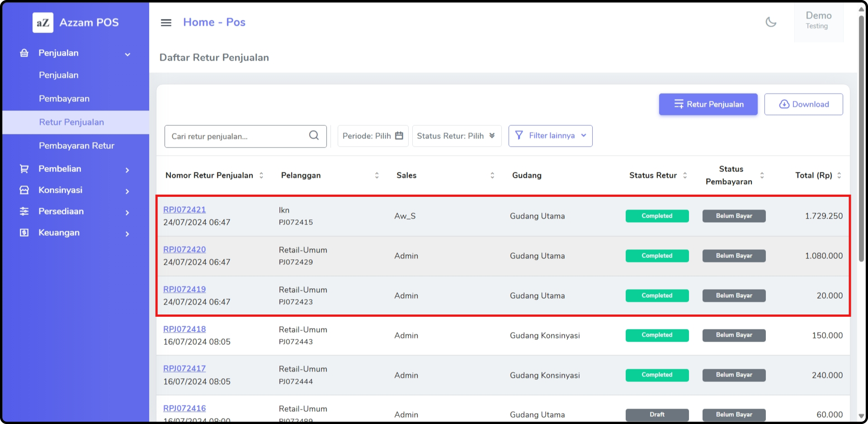868x424 pixels.
Task: Select Pembayaran in the sidebar
Action: 64,99
